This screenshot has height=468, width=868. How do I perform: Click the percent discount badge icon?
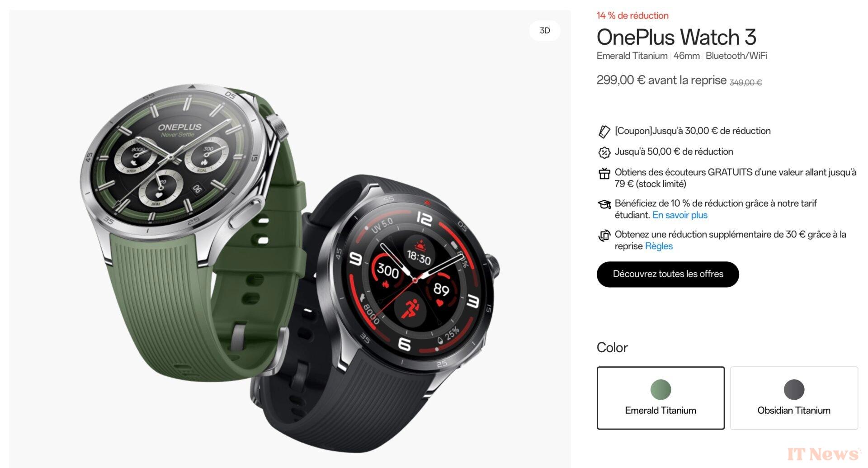[604, 152]
